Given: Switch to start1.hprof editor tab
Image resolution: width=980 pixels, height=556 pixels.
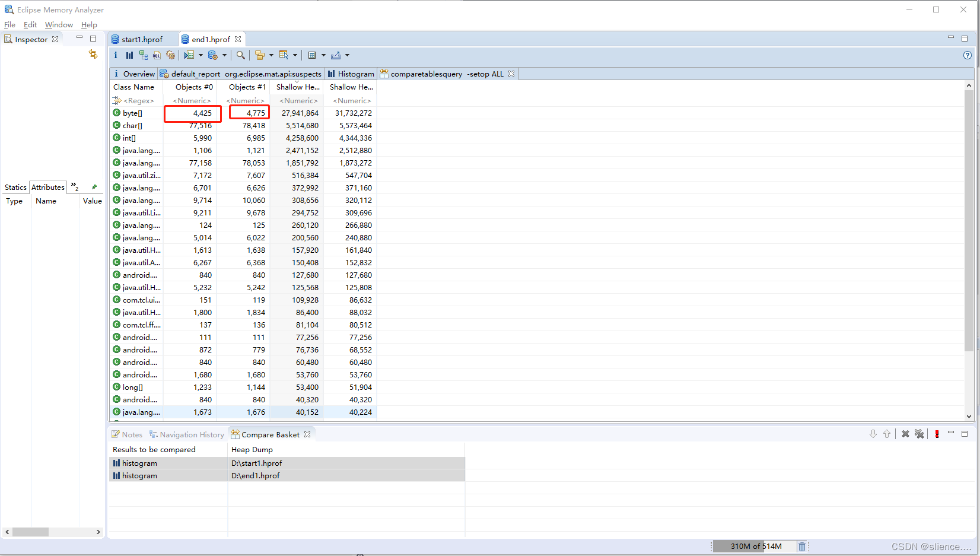Looking at the screenshot, I should pos(142,39).
